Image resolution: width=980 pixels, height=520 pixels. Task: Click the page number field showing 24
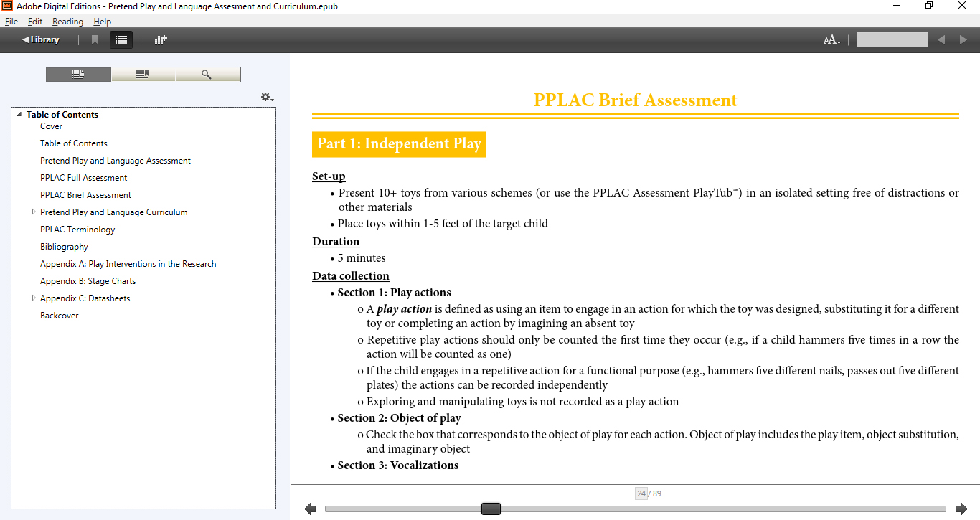click(641, 493)
